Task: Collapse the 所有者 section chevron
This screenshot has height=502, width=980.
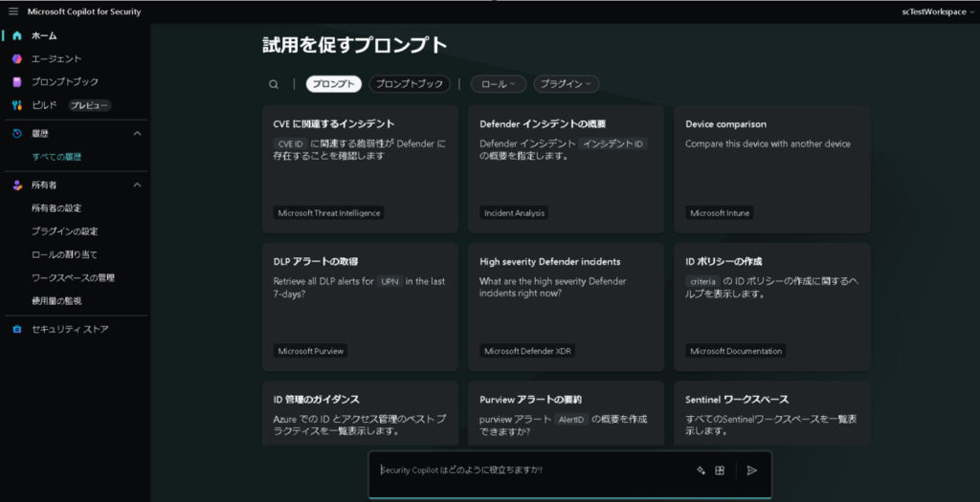Action: [x=138, y=185]
